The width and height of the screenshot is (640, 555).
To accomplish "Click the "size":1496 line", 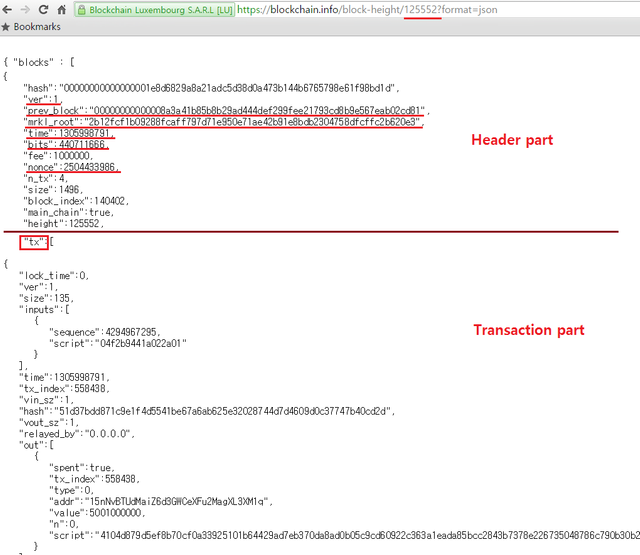I will 53,190.
